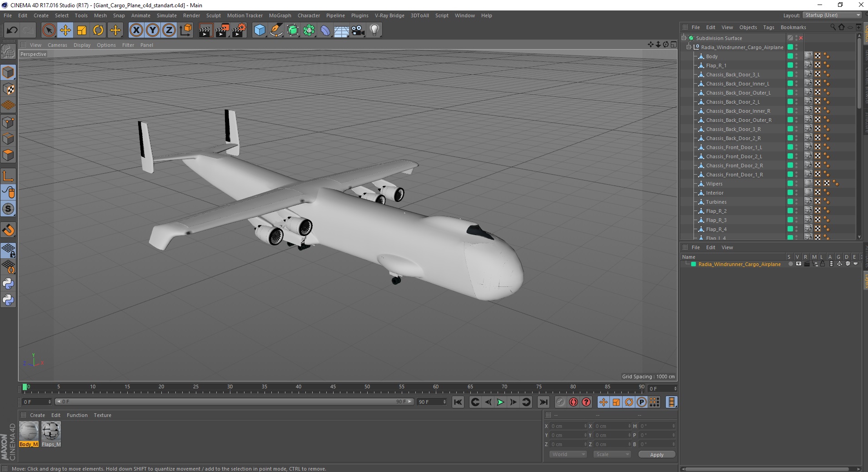The width and height of the screenshot is (868, 472).
Task: Add a floor environment object
Action: [x=342, y=30]
